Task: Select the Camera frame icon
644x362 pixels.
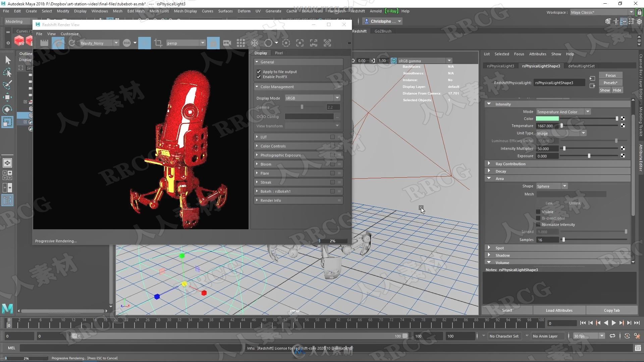Action: (x=313, y=43)
